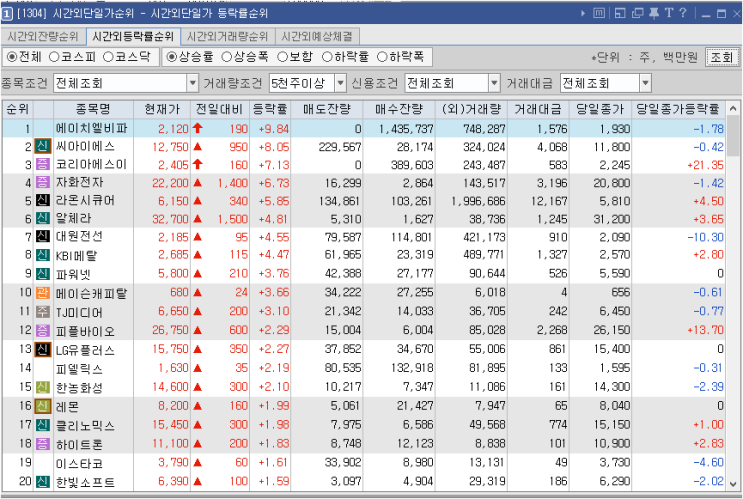Click the 증 badge next to 코리아에스이

pos(43,164)
